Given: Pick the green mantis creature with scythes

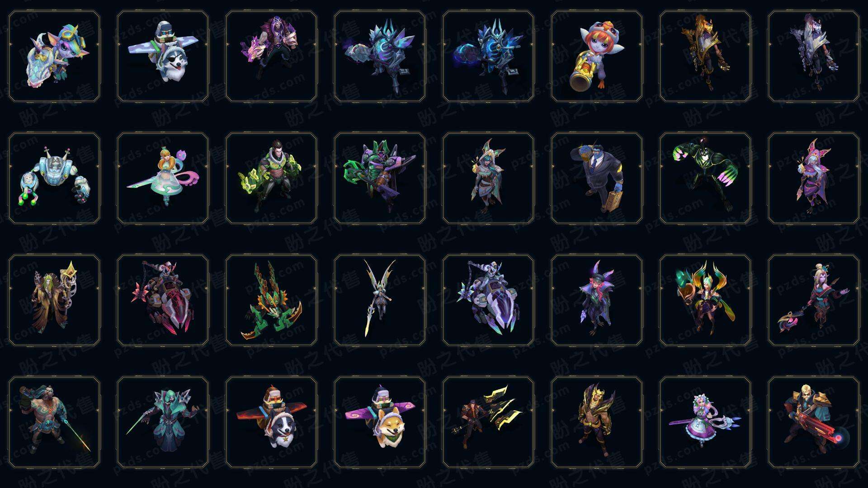Looking at the screenshot, I should pos(271,300).
